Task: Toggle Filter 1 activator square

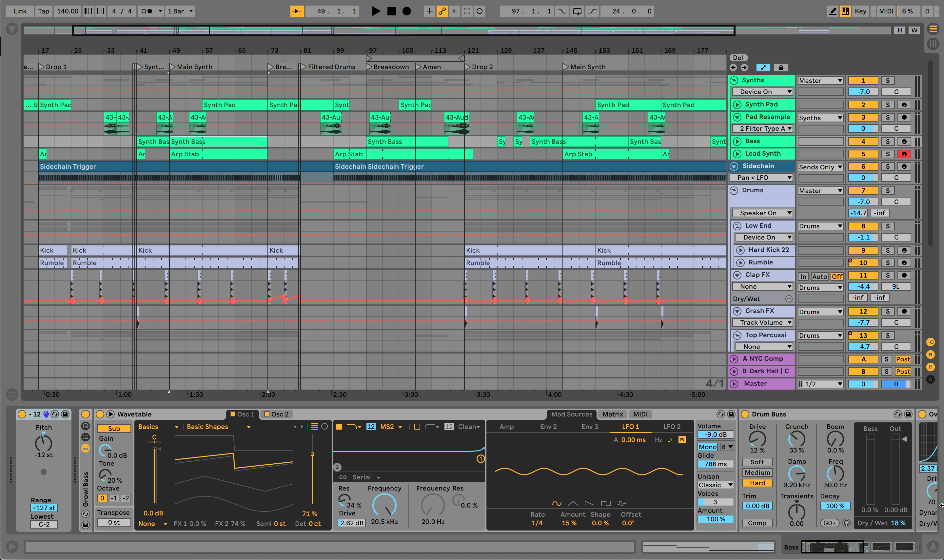Action: [x=339, y=426]
